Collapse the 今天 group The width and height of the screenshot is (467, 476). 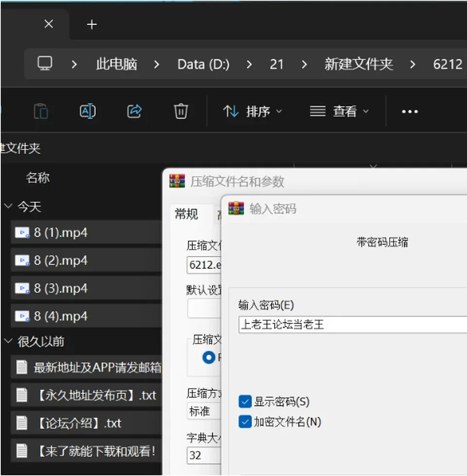(x=8, y=207)
